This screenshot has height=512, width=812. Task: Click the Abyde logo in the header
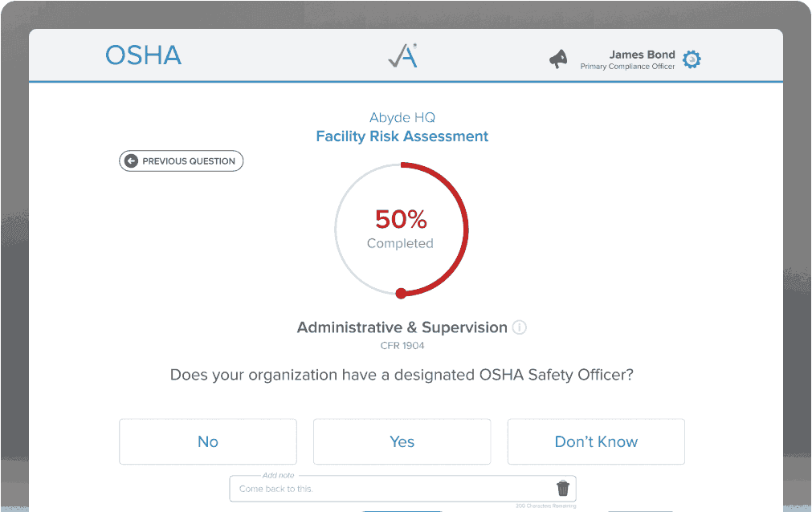coord(402,55)
